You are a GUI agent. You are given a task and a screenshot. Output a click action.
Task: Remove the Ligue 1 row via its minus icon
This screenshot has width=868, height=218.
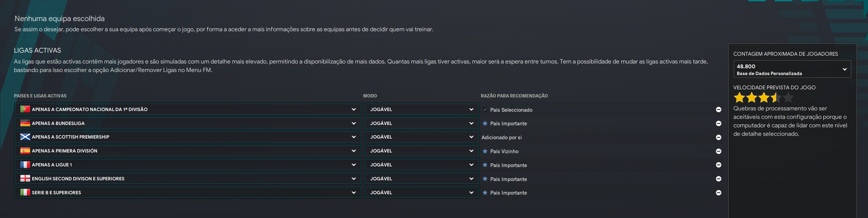(718, 165)
